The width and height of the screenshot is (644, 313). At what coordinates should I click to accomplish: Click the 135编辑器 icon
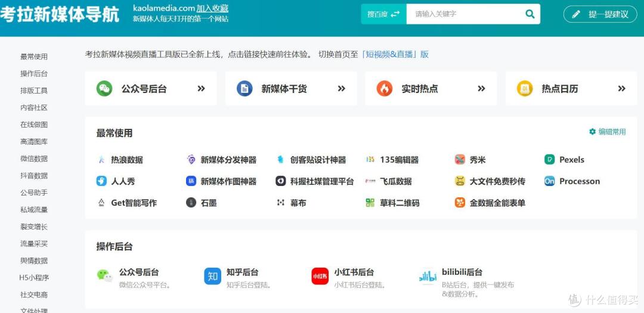370,160
